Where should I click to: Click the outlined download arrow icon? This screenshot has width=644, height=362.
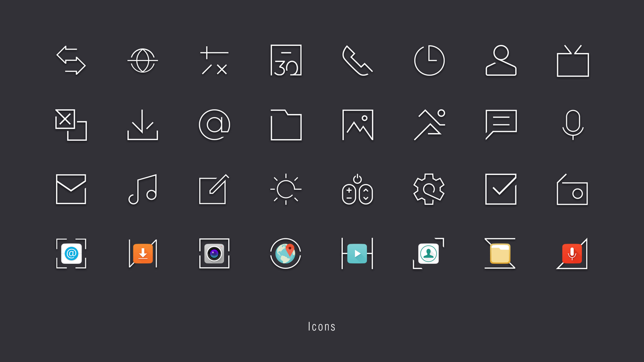point(142,125)
